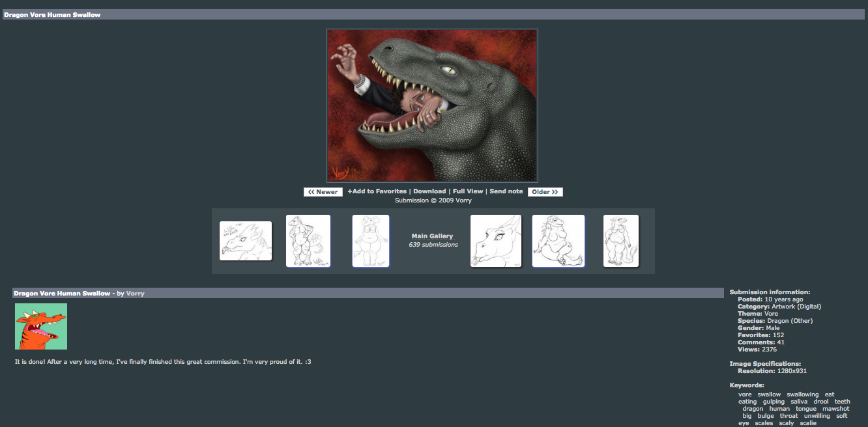Click the 'gulping' keyword tag
The image size is (868, 427).
point(774,402)
